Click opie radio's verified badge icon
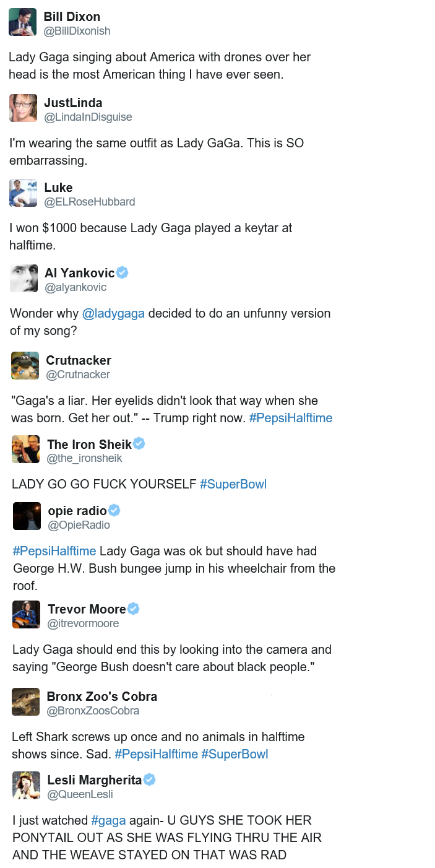 pyautogui.click(x=114, y=510)
